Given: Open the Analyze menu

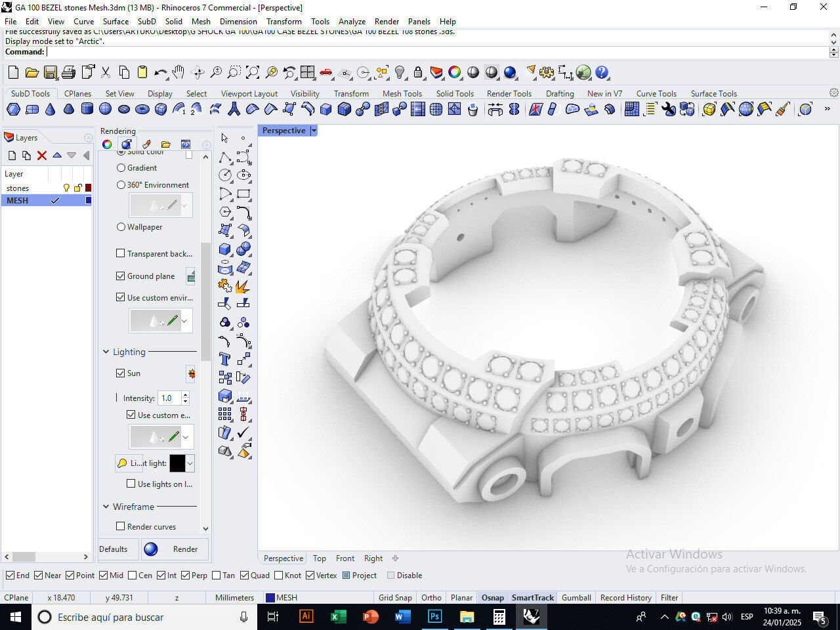Looking at the screenshot, I should tap(352, 21).
